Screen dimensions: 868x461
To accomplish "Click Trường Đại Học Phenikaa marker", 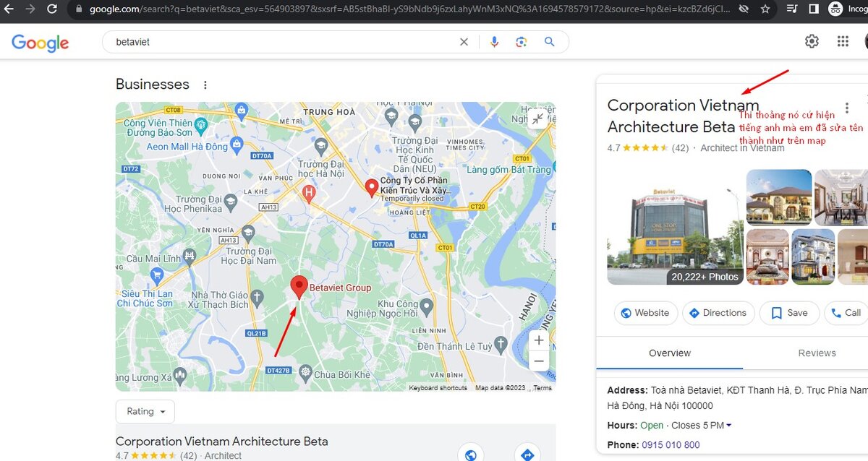I will pyautogui.click(x=230, y=204).
